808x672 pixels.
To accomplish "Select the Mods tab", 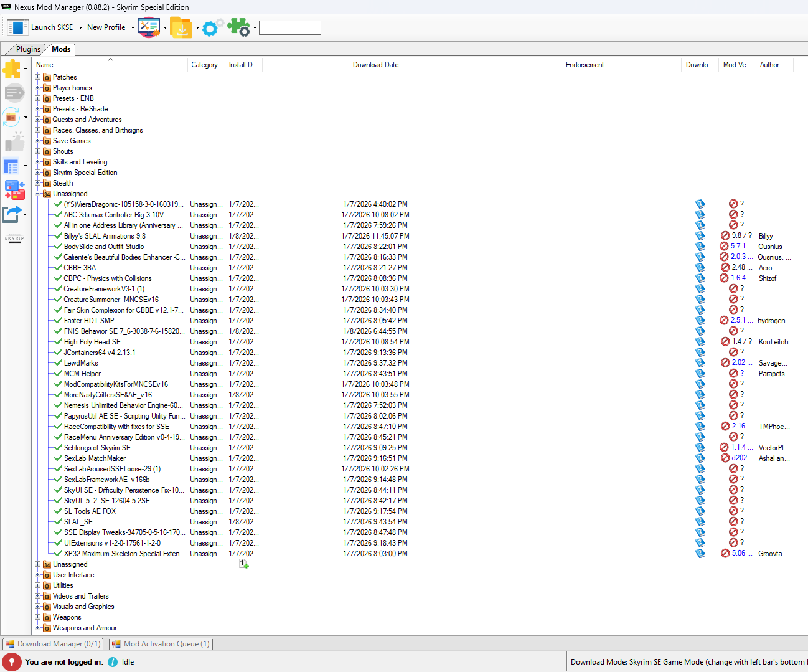I will 61,49.
